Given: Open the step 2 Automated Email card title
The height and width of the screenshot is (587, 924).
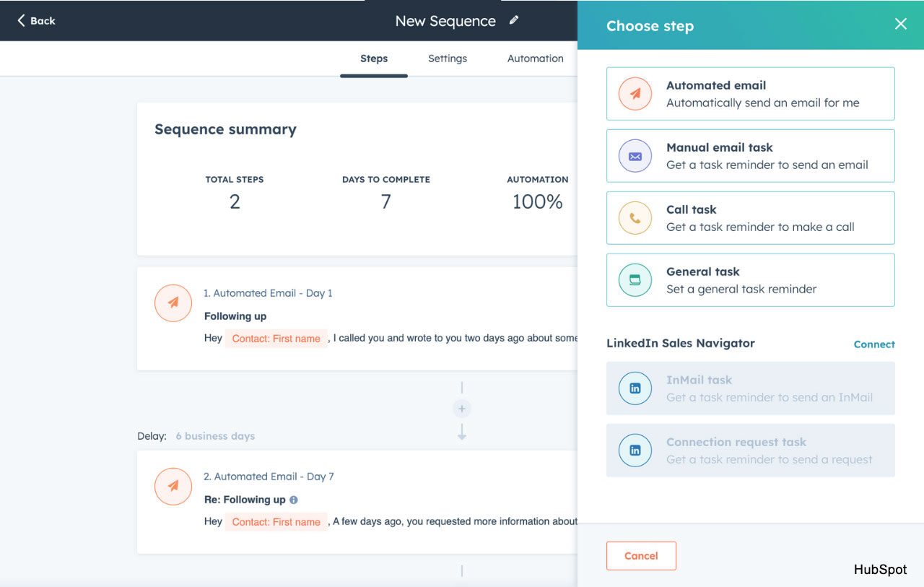Looking at the screenshot, I should pyautogui.click(x=269, y=477).
